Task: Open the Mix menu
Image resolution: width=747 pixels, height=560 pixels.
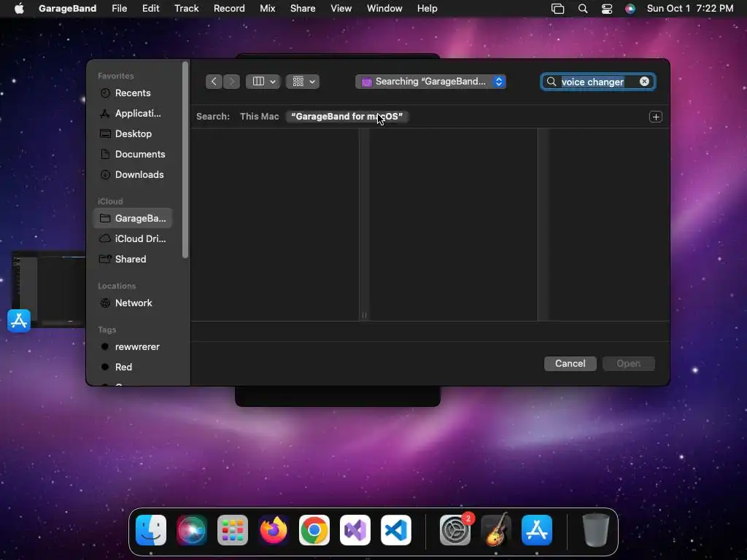Action: [x=267, y=9]
